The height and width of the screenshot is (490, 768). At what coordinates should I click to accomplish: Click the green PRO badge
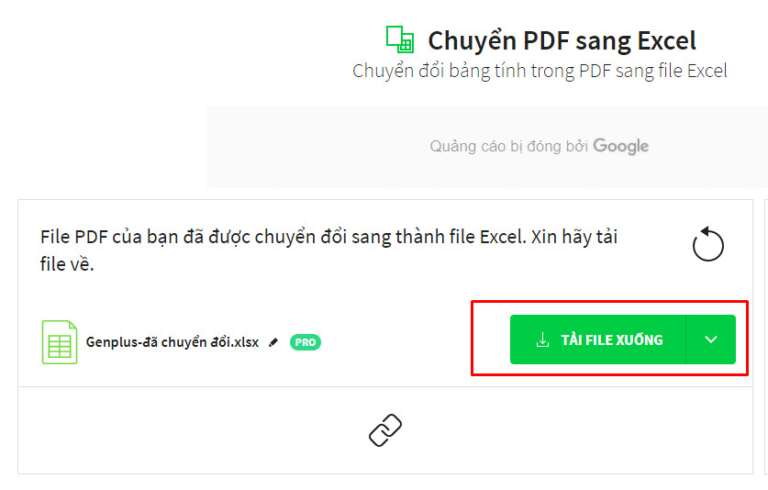305,342
